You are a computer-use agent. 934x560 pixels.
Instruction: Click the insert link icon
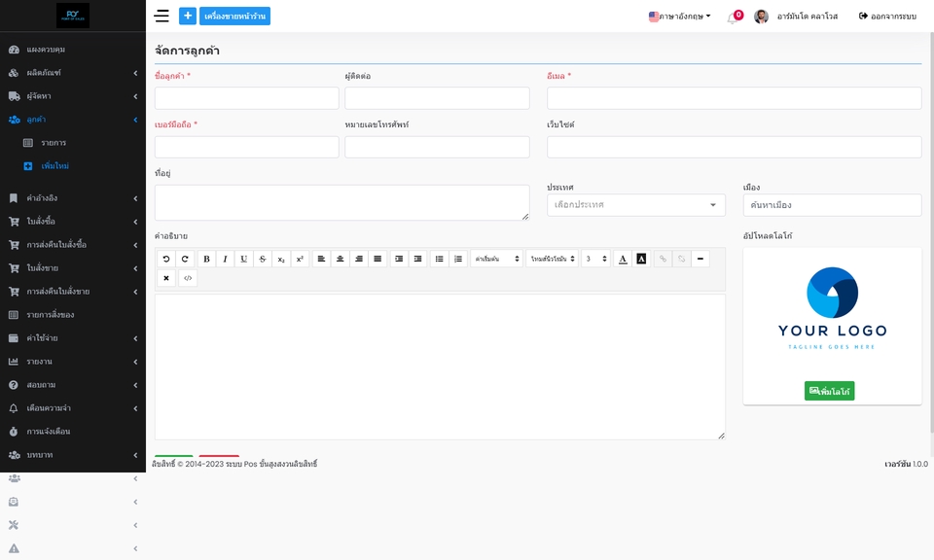coord(663,259)
